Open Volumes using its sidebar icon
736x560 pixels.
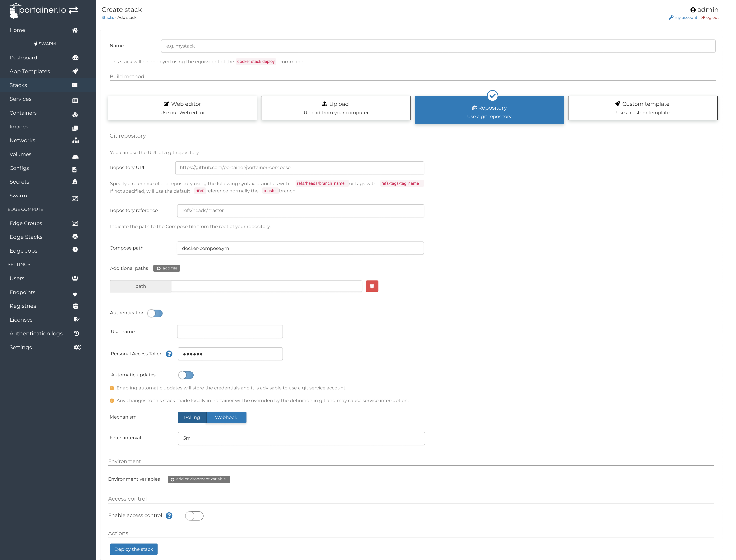point(75,157)
